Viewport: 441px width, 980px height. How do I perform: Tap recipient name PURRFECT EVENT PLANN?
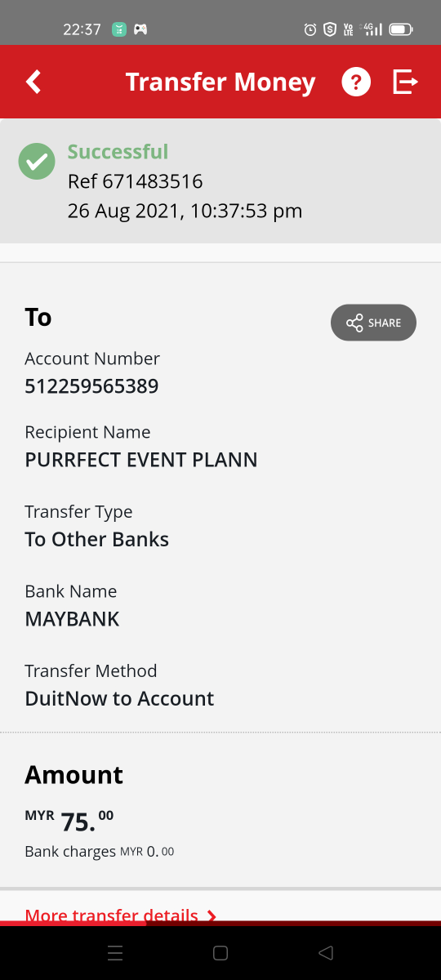(141, 460)
